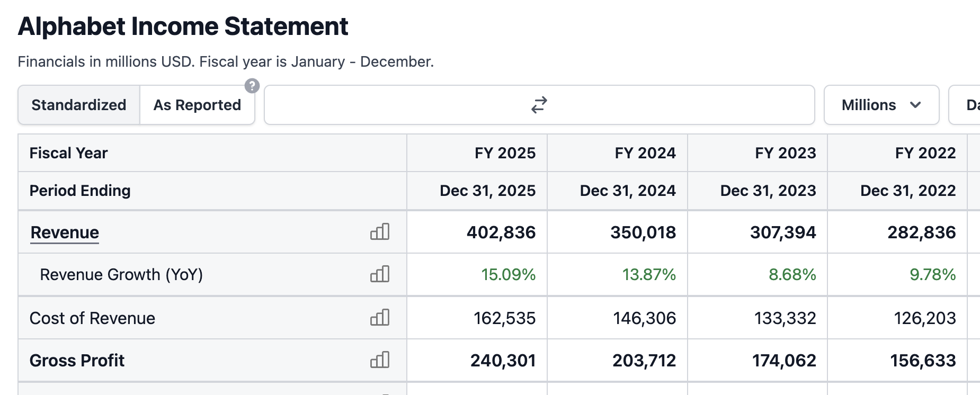Click the Dec 31, 2024 period header

click(628, 191)
